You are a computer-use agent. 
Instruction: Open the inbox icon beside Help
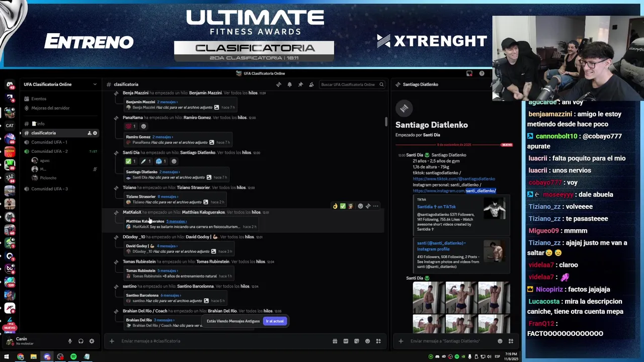[x=469, y=73]
